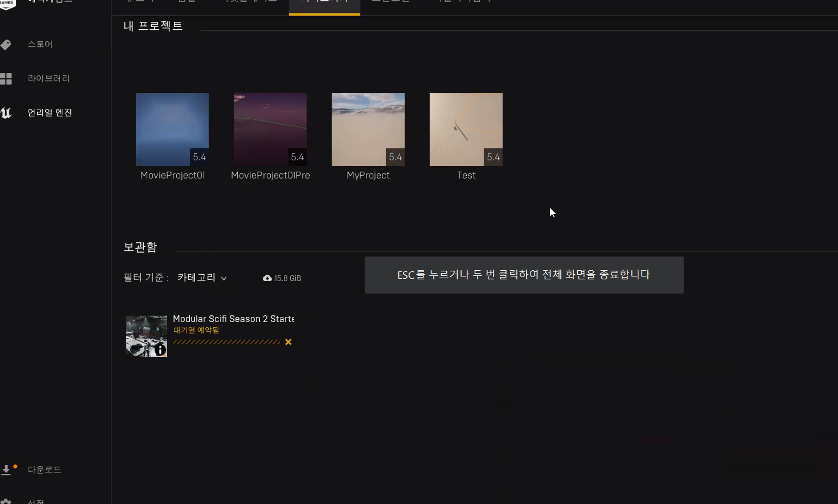Click the Modular Scifi Season 2 thumbnail

[147, 336]
